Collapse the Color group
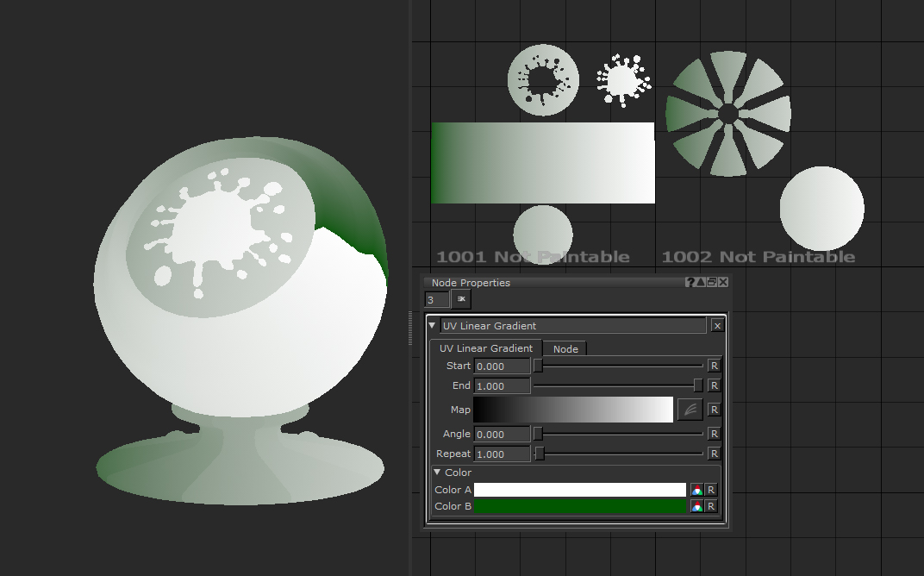 click(438, 473)
